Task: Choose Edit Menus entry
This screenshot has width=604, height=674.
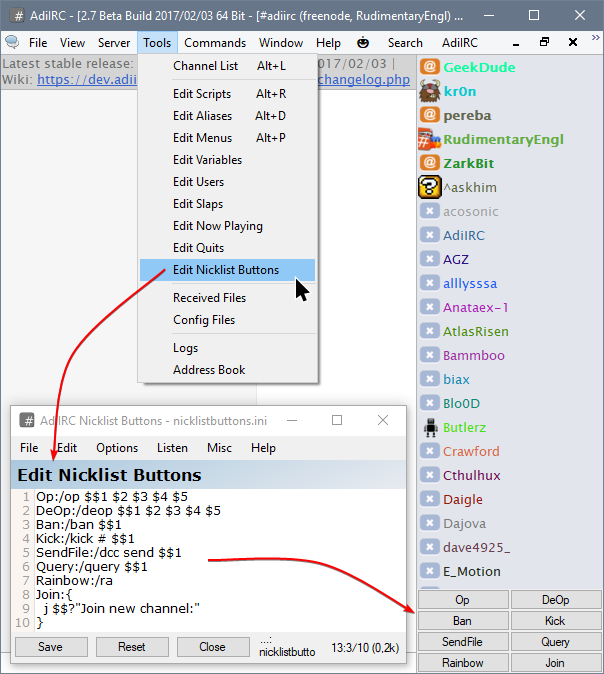Action: tap(227, 138)
